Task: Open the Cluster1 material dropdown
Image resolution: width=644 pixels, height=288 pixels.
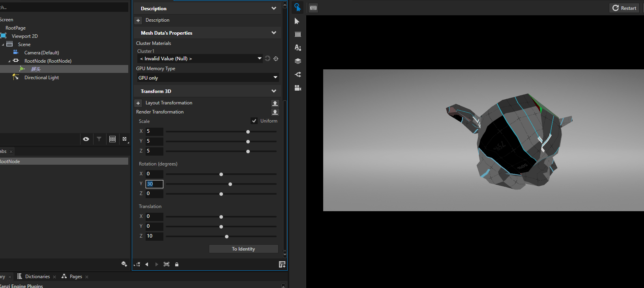Action: pos(200,59)
